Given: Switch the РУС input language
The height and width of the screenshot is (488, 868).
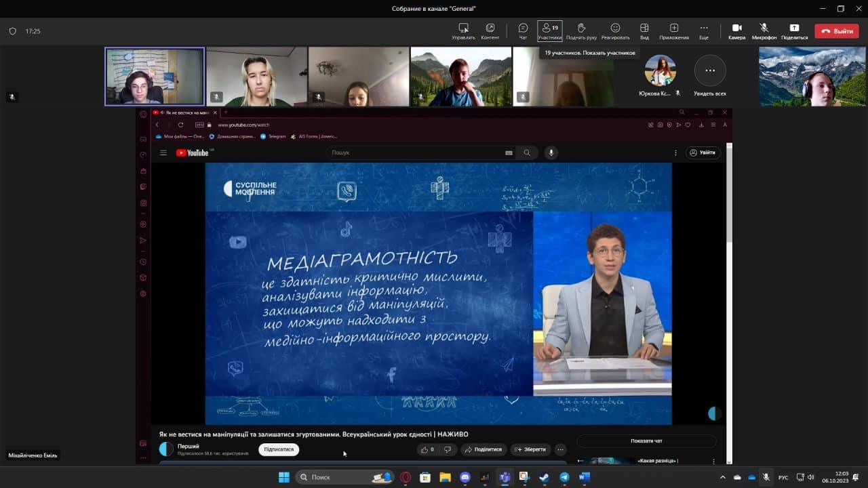Looking at the screenshot, I should click(783, 477).
